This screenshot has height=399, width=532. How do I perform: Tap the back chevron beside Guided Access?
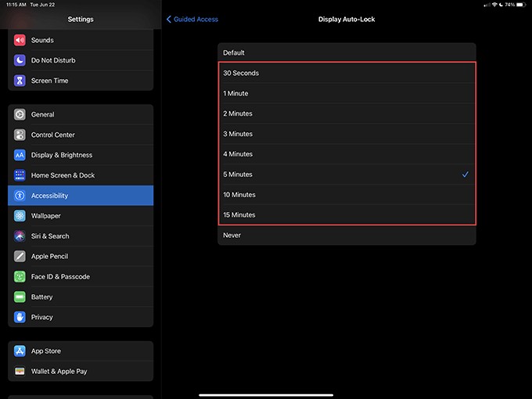(169, 20)
